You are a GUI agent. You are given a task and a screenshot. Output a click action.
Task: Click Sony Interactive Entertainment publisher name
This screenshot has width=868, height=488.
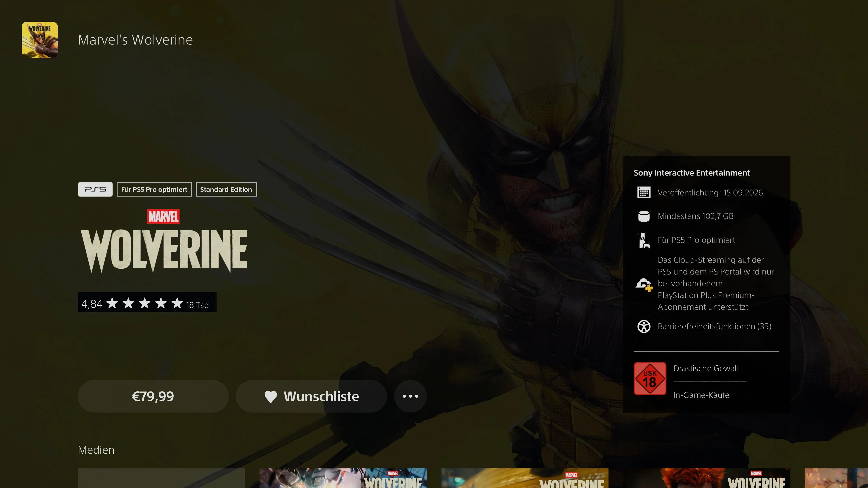pos(691,173)
